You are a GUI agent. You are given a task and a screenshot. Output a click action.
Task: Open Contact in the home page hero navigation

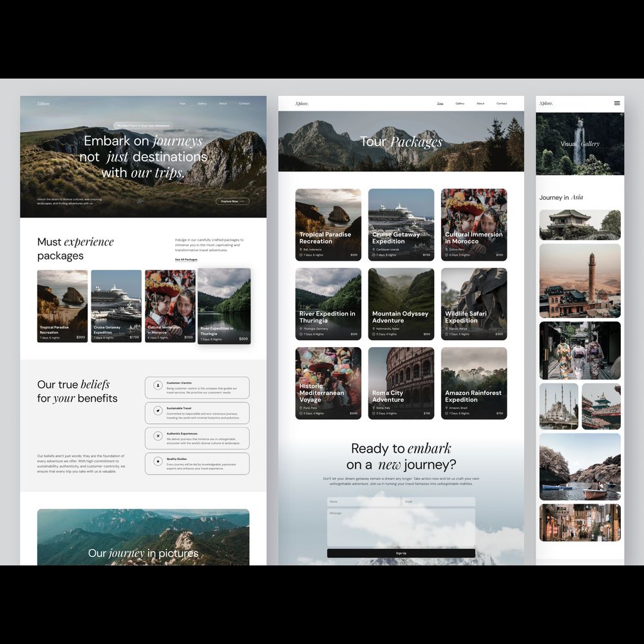[244, 104]
